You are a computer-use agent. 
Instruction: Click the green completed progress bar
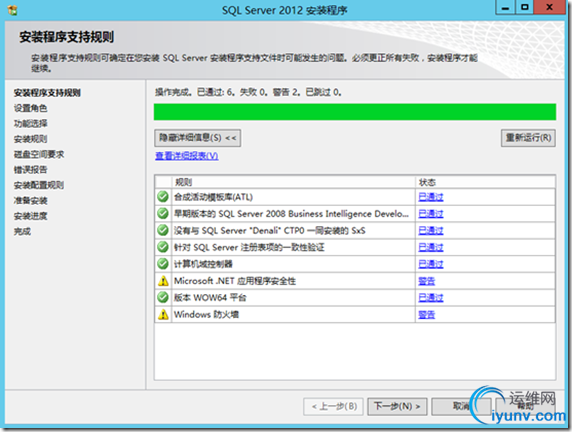(x=355, y=112)
